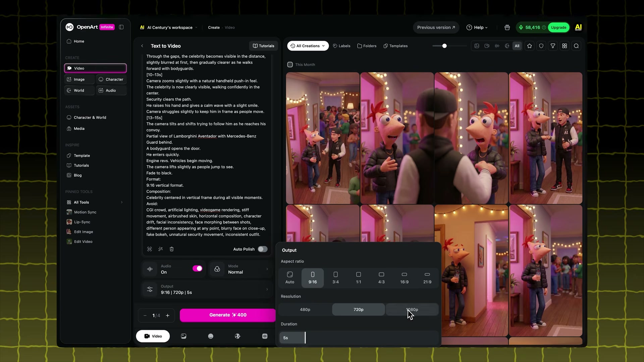Select the 3:4 aspect ratio
The height and width of the screenshot is (362, 644).
click(x=335, y=278)
